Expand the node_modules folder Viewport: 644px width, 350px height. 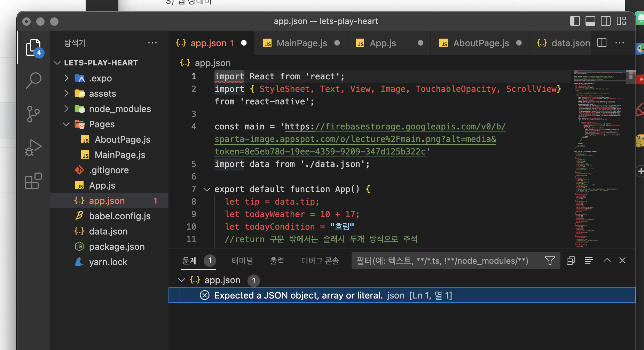coord(66,109)
